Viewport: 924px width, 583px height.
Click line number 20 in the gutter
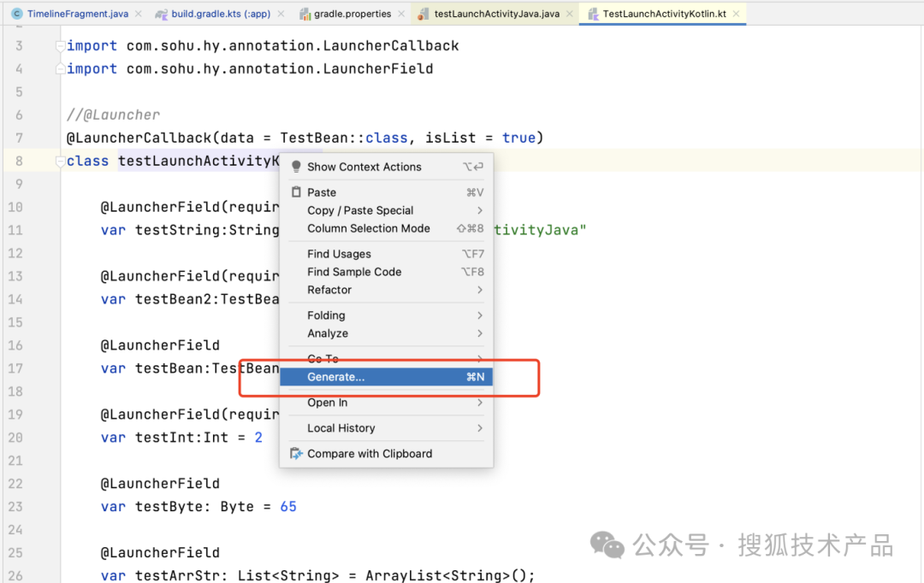[15, 438]
